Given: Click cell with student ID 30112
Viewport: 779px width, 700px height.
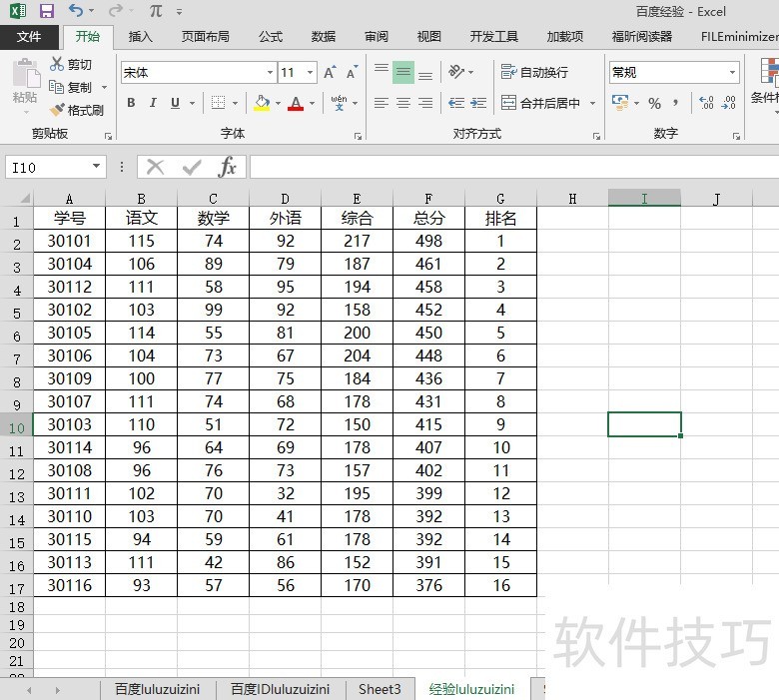Looking at the screenshot, I should click(70, 287).
